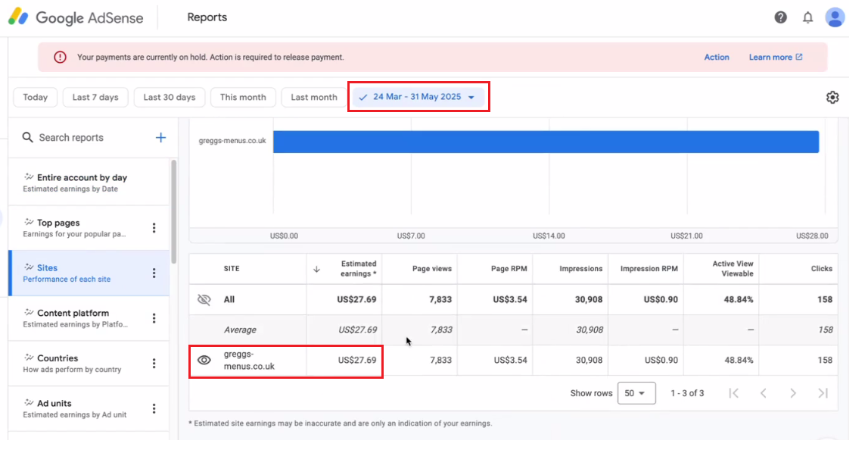Click the 1 - 3 of 3 pagination text

click(687, 393)
